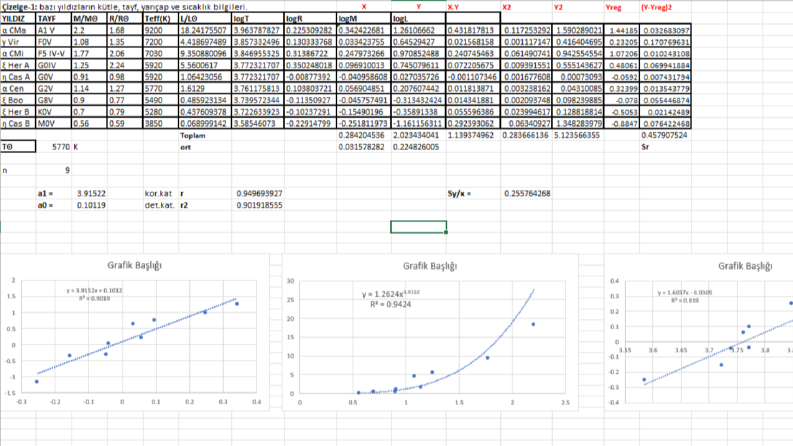The image size is (793, 446).
Task: Click temperature value 3850
Action: click(161, 123)
